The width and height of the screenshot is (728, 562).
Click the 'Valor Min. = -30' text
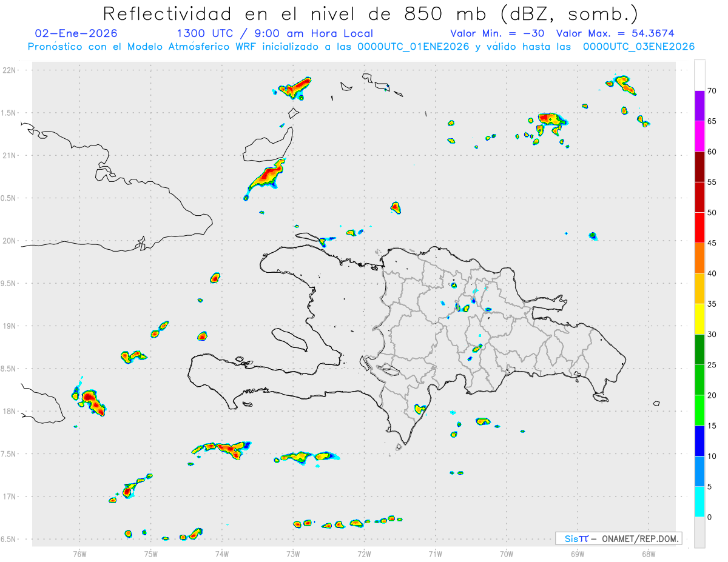499,33
